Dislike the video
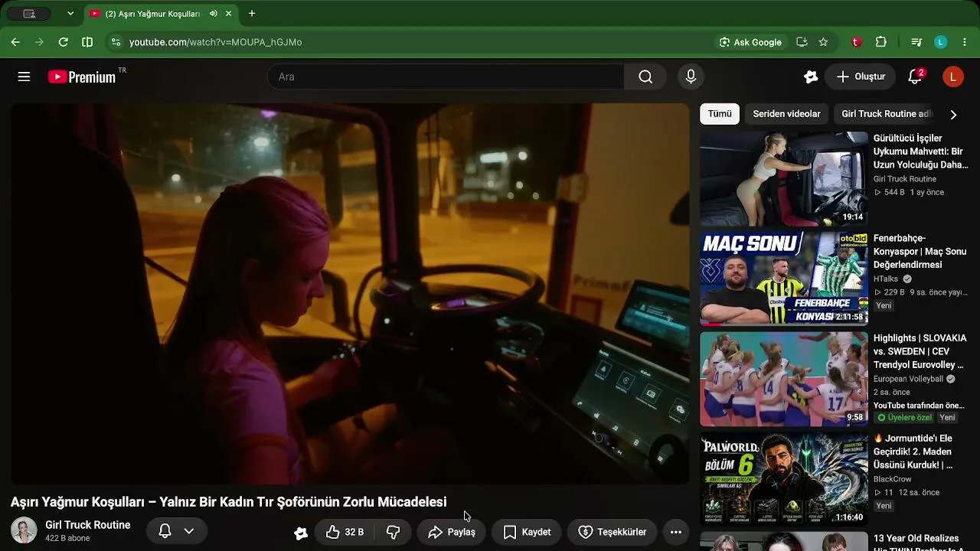The image size is (980, 551). pyautogui.click(x=393, y=532)
